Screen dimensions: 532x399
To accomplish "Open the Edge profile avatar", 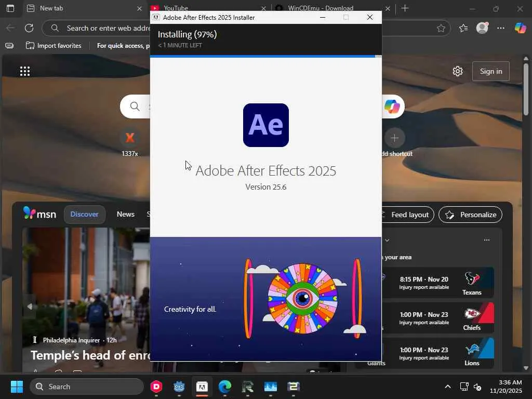I will [x=482, y=28].
